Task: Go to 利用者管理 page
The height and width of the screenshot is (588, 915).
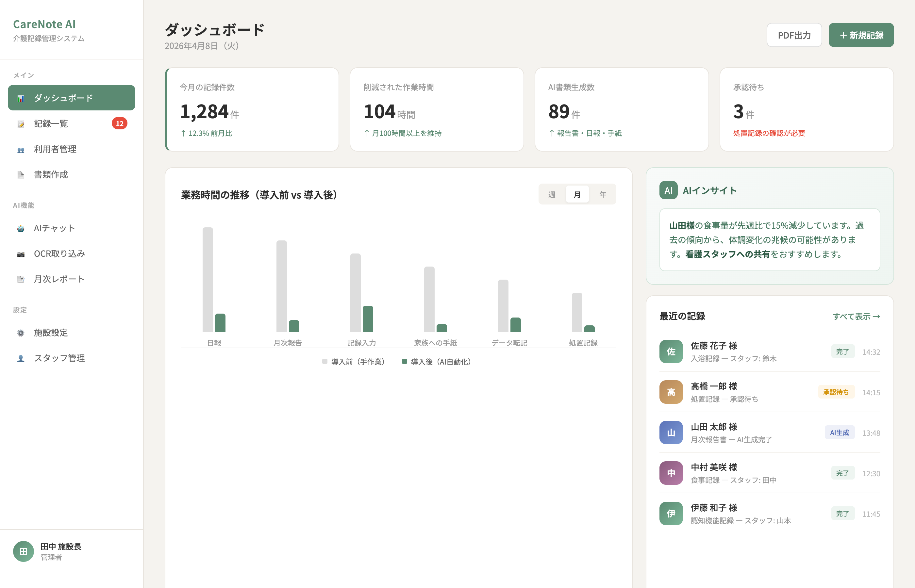Action: coord(72,149)
